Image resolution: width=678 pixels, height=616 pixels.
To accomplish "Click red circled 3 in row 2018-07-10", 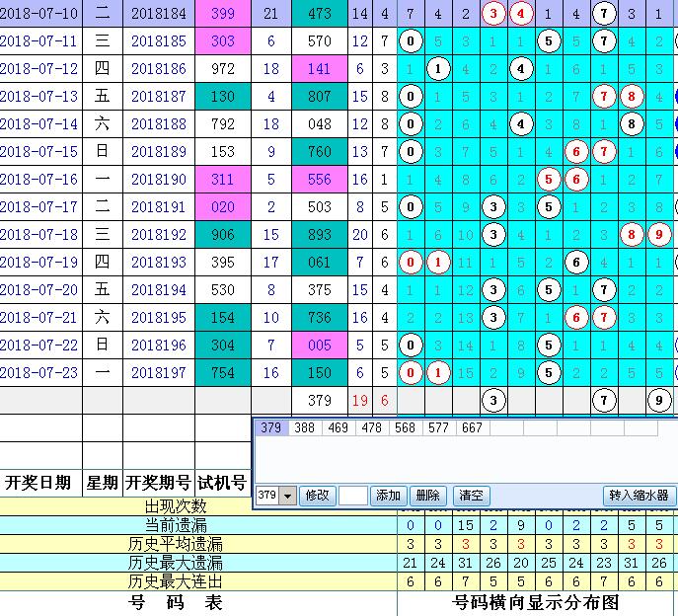I will pyautogui.click(x=493, y=14).
